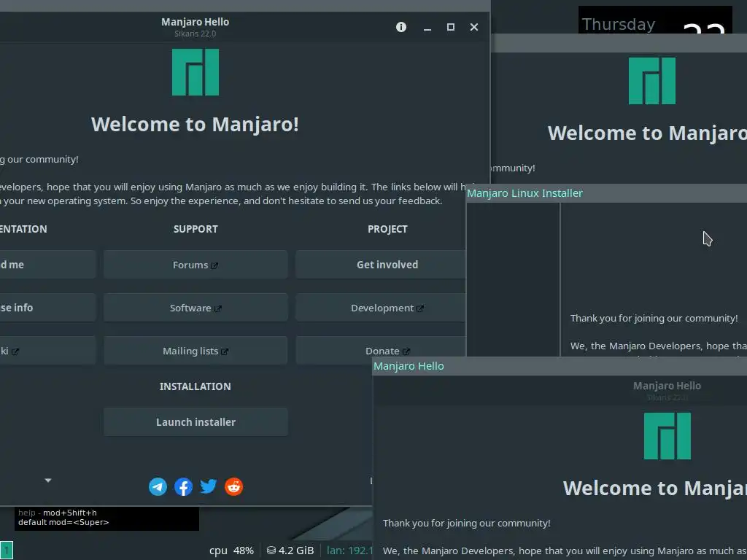Click the "Welcome to Manjaro!" heading in front window
Image resolution: width=747 pixels, height=560 pixels.
click(195, 124)
